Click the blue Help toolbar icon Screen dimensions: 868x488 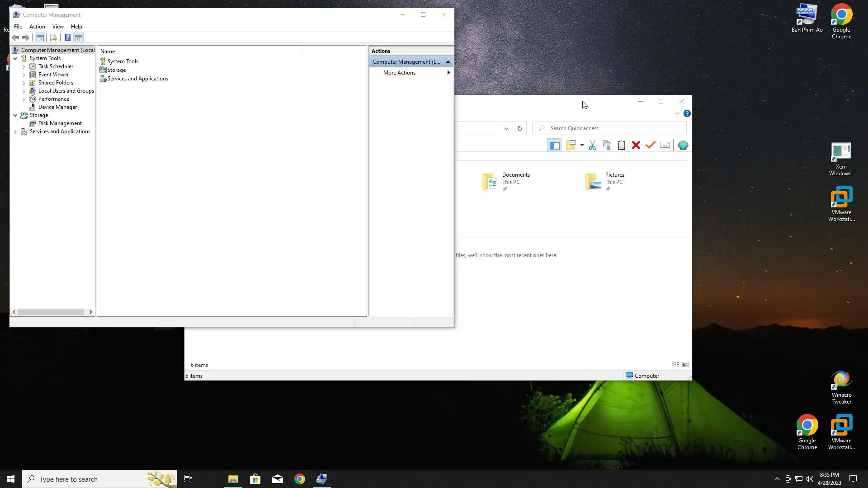pos(67,38)
